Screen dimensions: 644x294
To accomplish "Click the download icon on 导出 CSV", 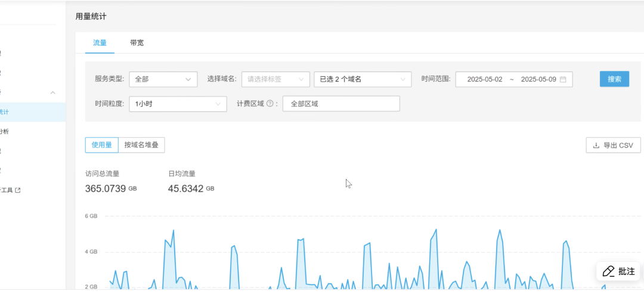I will tap(596, 145).
